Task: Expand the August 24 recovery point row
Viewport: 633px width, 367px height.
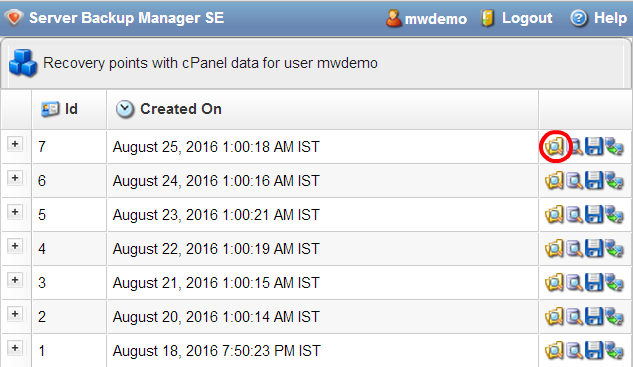Action: 15,178
